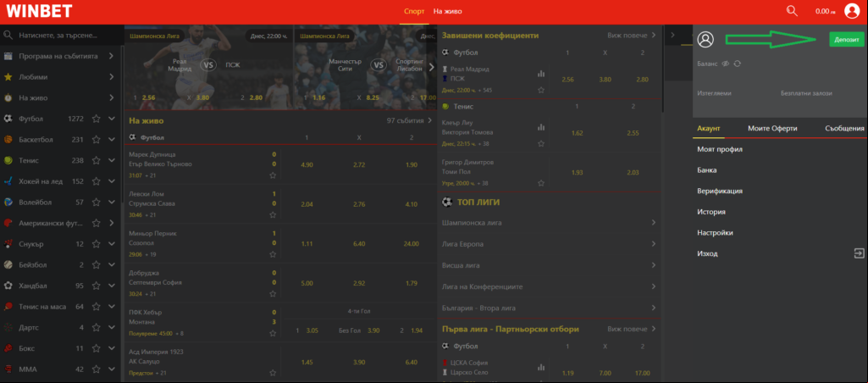868x383 pixels.
Task: Click the На живо stopwatch icon in sidebar
Action: click(8, 97)
